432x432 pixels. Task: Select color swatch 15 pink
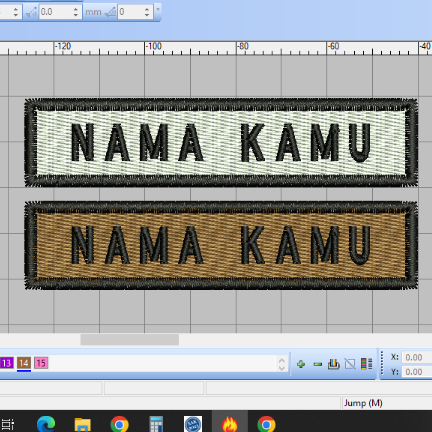click(x=41, y=363)
